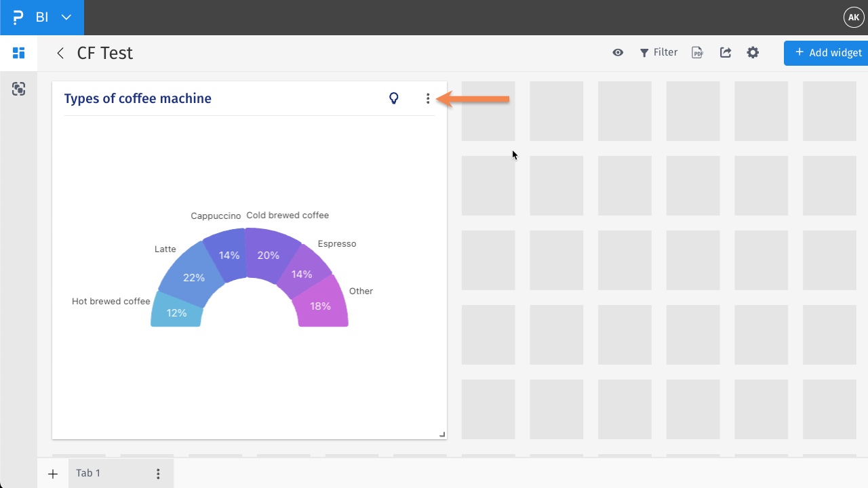Click the Insights lightbulb on coffee widget
This screenshot has height=488, width=868.
click(x=394, y=98)
